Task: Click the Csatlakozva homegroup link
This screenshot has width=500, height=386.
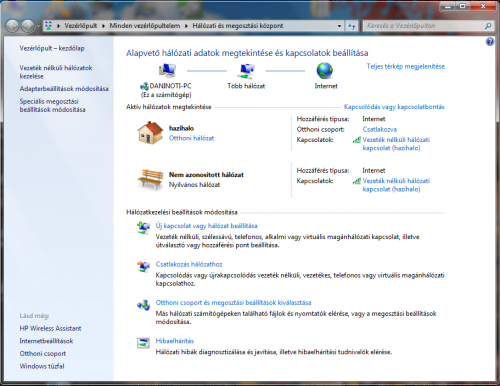Action: pos(380,129)
